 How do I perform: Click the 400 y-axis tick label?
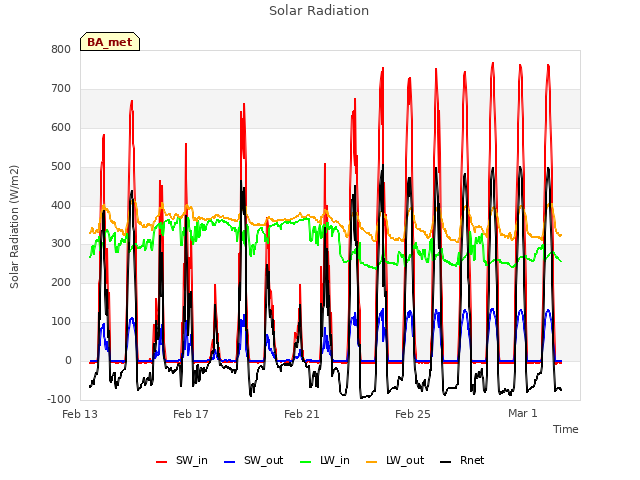(61, 205)
